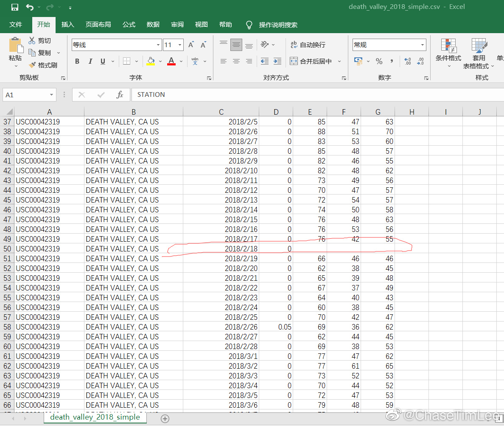Switch to the Data (数据) tab
The height and width of the screenshot is (426, 504).
click(153, 25)
